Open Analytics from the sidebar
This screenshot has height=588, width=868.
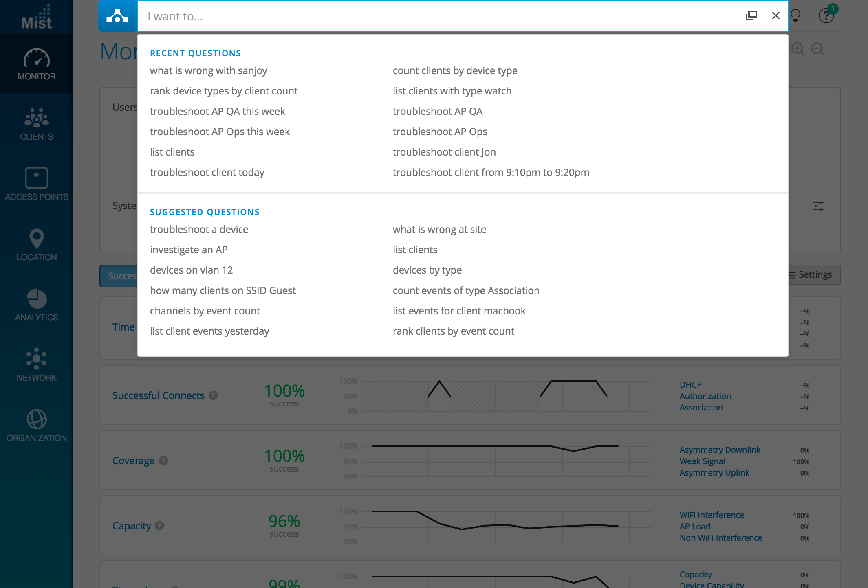37,305
